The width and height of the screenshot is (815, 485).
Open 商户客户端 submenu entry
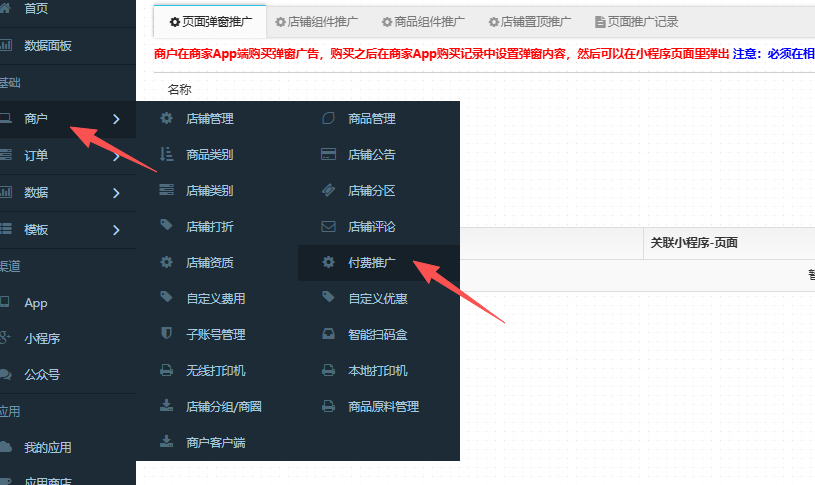(216, 442)
